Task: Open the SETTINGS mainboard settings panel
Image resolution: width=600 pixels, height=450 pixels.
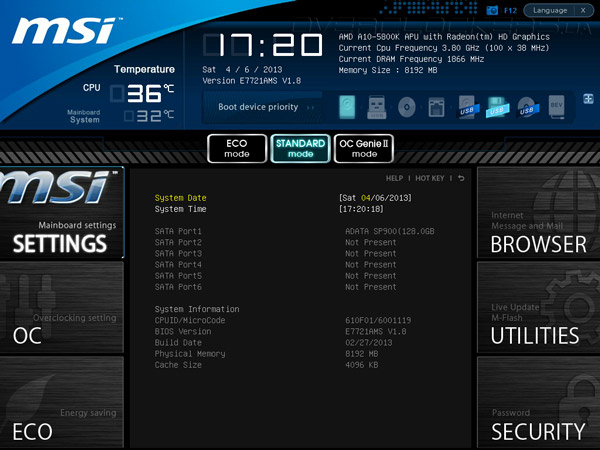Action: click(62, 212)
